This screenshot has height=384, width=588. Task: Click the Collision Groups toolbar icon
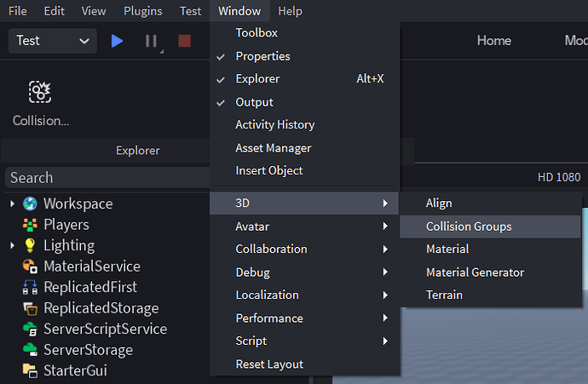pos(40,92)
